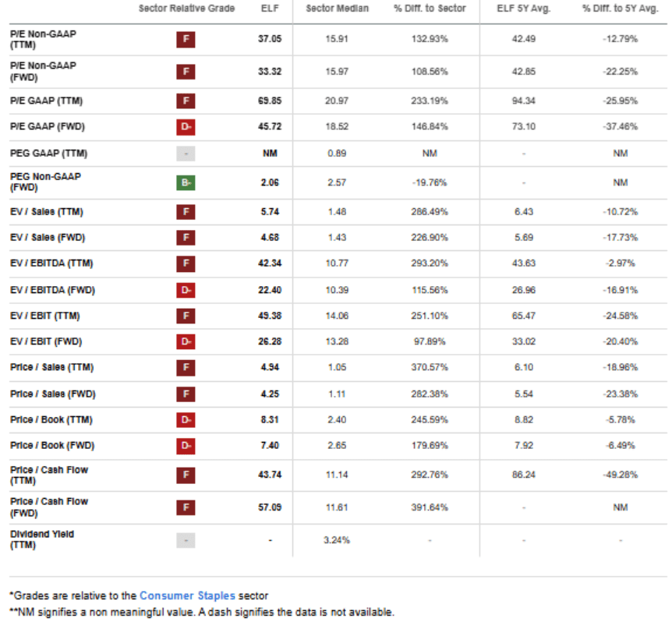The height and width of the screenshot is (629, 672).
Task: Click the F grade badge for Price / Cash Flow (FWD)
Action: [x=186, y=507]
